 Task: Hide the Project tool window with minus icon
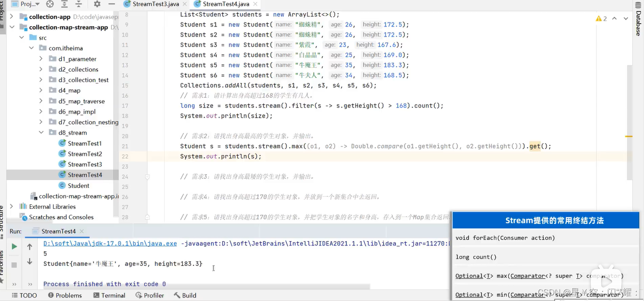[x=112, y=4]
